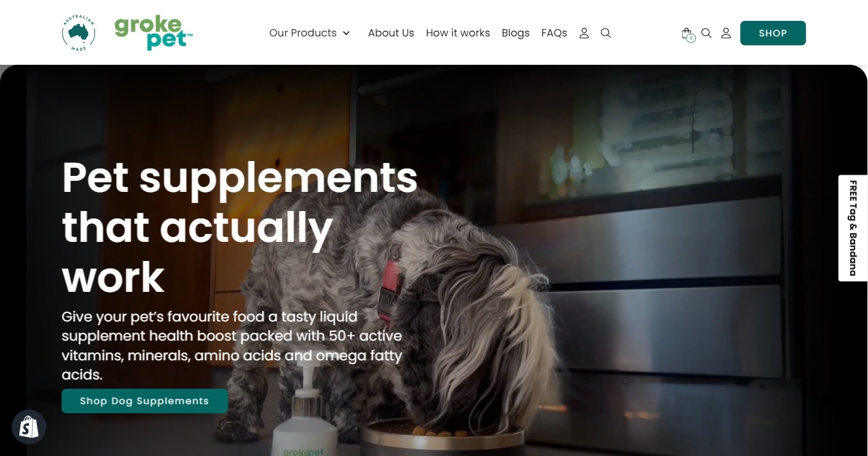Click the account icon right of FAQs
868x456 pixels.
coord(584,33)
